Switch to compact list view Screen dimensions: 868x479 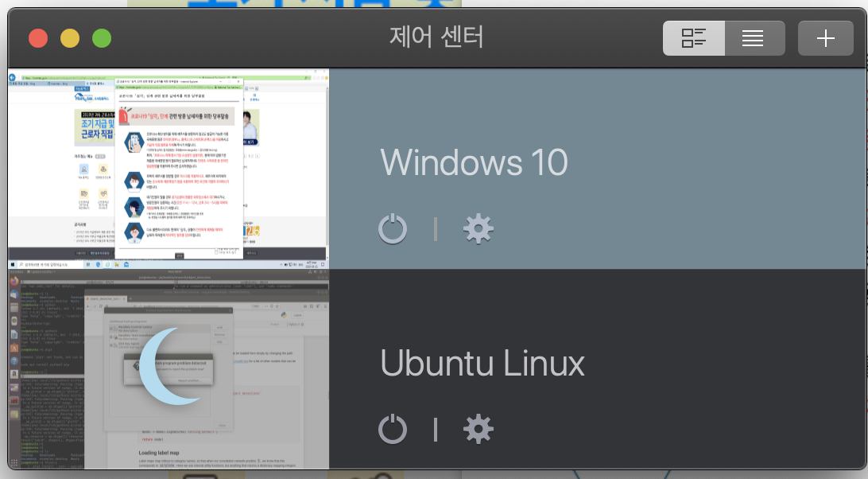click(754, 38)
